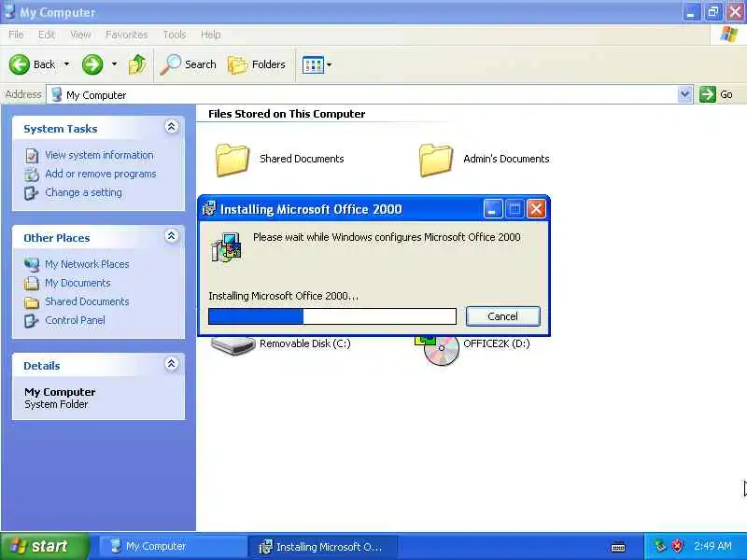The width and height of the screenshot is (747, 560).
Task: Click View system information link
Action: [99, 155]
